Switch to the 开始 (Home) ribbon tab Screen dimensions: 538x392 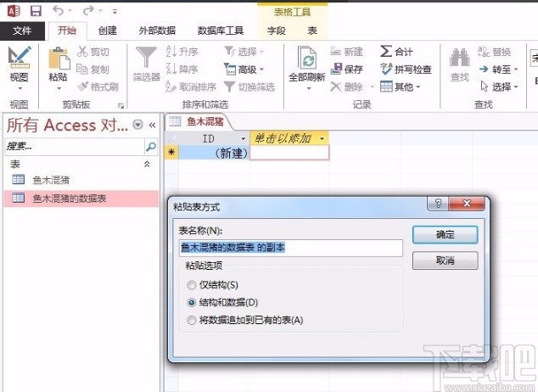(67, 31)
